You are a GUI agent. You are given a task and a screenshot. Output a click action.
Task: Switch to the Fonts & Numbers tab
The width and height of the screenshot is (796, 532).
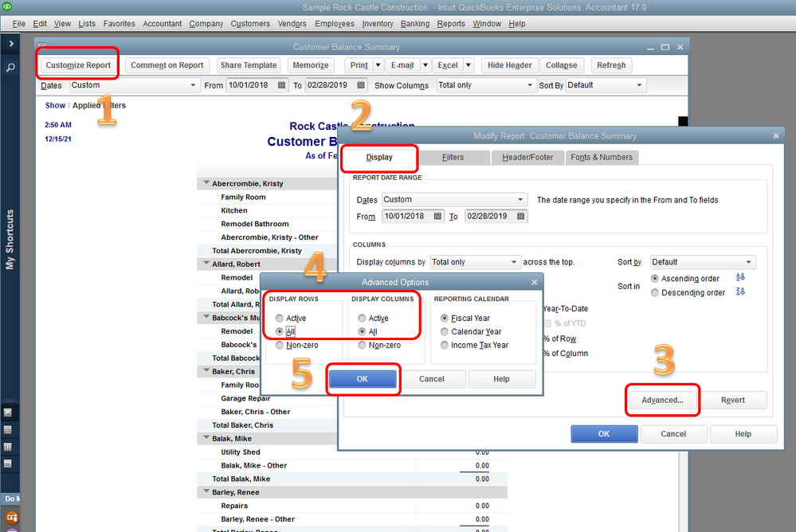pos(602,158)
